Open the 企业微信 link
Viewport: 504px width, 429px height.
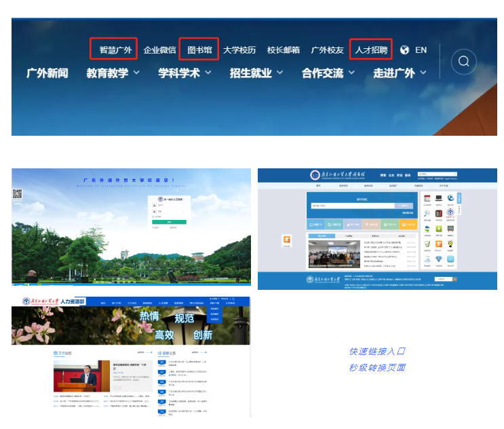point(159,50)
